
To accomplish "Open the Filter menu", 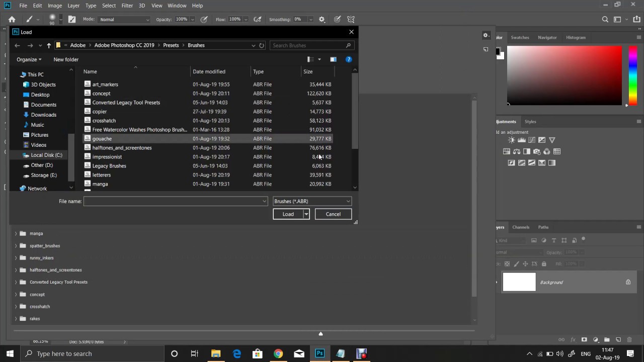I will [127, 6].
